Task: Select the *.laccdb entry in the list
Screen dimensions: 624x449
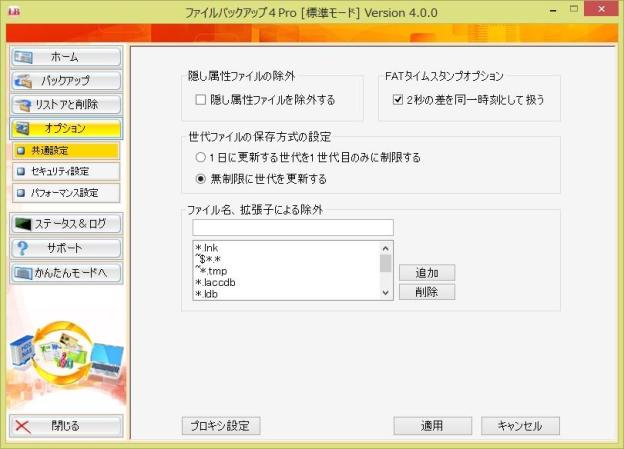Action: pyautogui.click(x=215, y=283)
